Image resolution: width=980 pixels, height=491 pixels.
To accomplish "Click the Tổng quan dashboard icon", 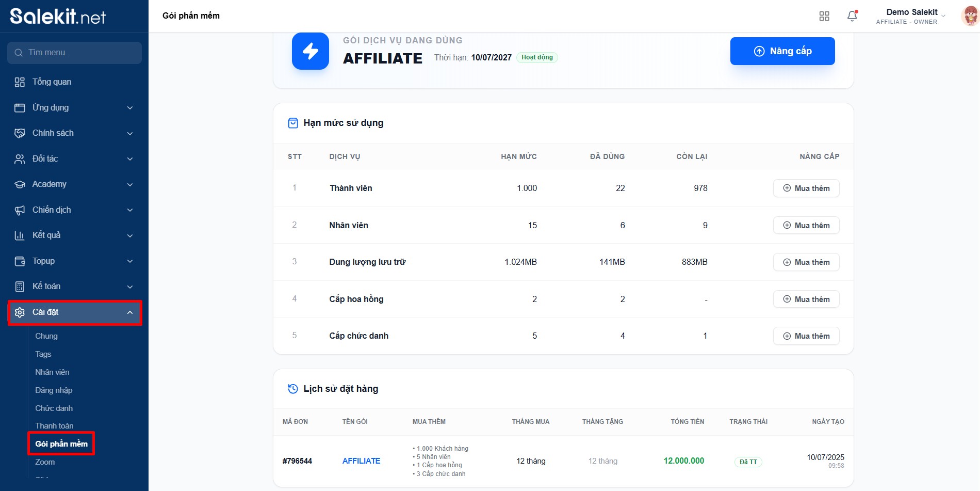I will pos(20,82).
